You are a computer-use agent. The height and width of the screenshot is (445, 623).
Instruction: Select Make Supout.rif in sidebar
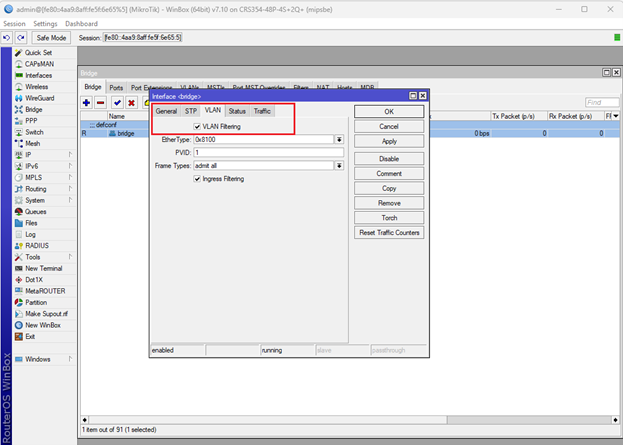pyautogui.click(x=46, y=314)
